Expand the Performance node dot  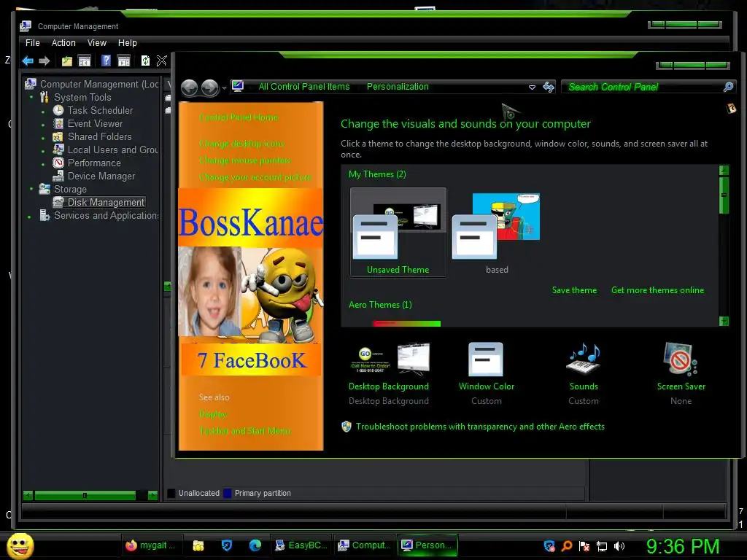coord(43,165)
